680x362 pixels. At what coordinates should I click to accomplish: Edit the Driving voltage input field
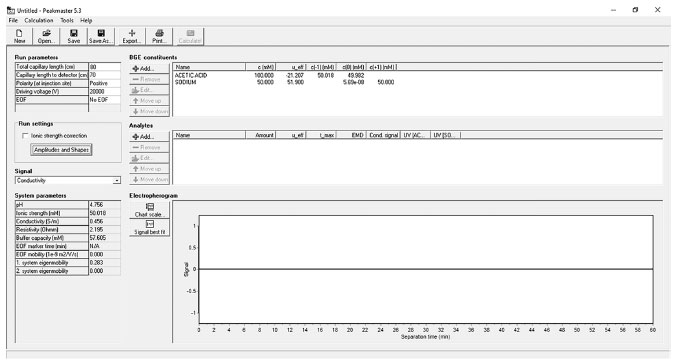105,91
